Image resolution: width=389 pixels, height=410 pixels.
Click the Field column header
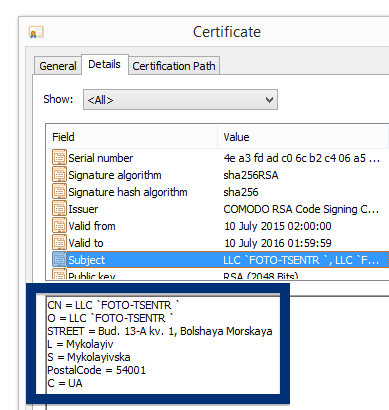pos(132,137)
